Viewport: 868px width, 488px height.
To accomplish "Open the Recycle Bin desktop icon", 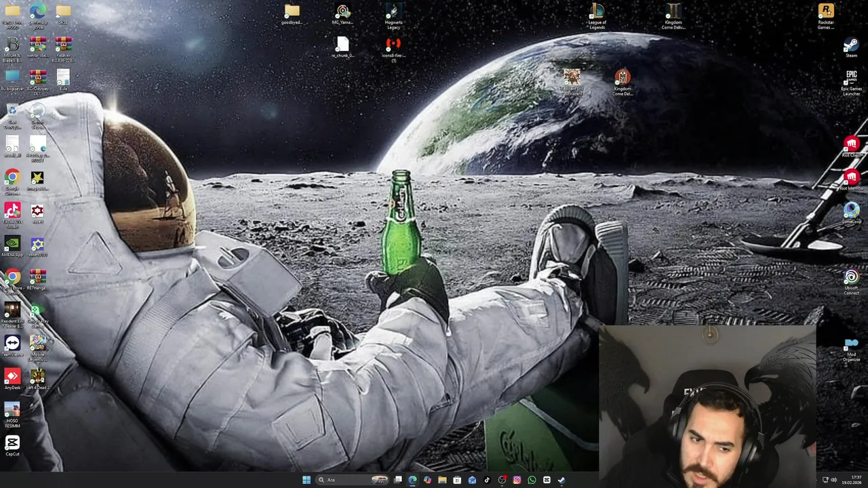I will (12, 116).
